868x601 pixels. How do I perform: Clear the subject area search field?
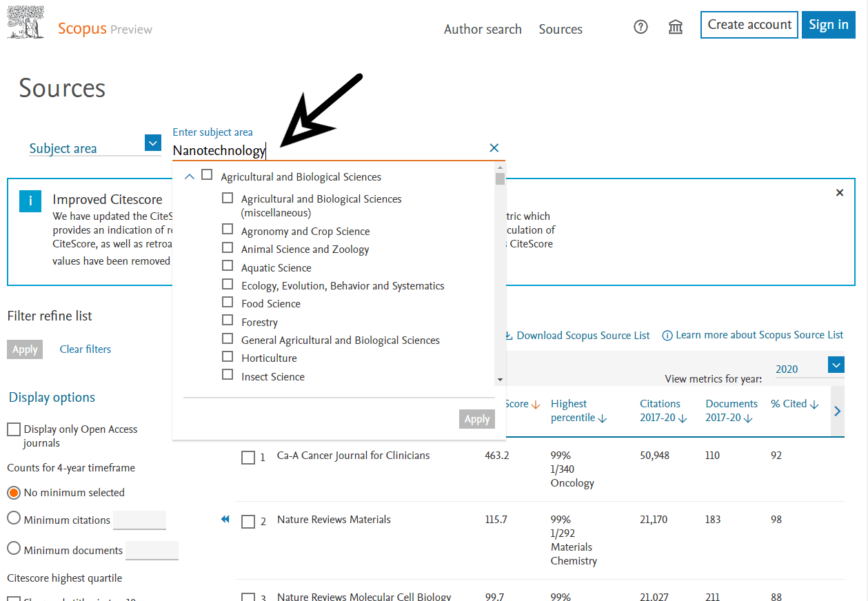(x=494, y=147)
